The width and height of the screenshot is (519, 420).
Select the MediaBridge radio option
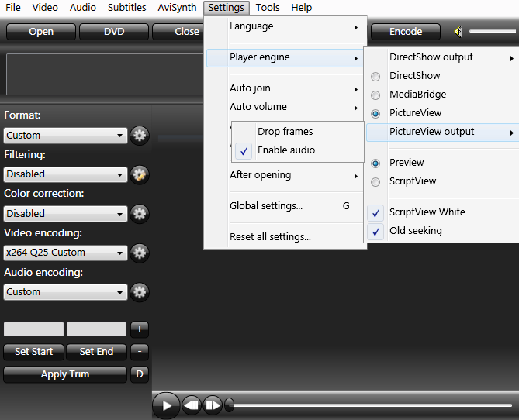tap(375, 95)
